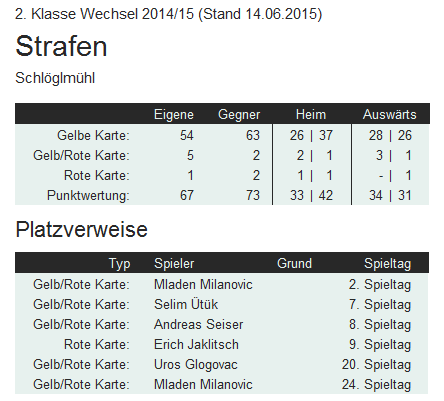Select the Eigene column header
The width and height of the screenshot is (444, 401).
(174, 115)
